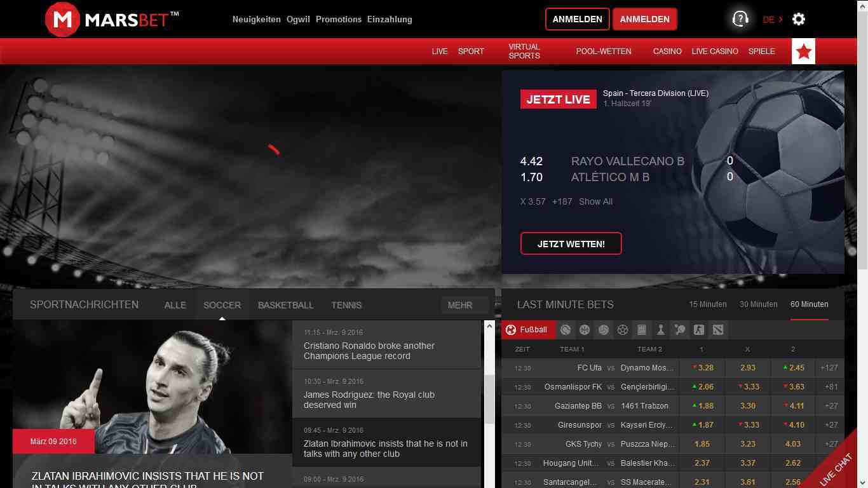Open James Rodriguez Royal club article
This screenshot has width=868, height=488.
pyautogui.click(x=386, y=393)
